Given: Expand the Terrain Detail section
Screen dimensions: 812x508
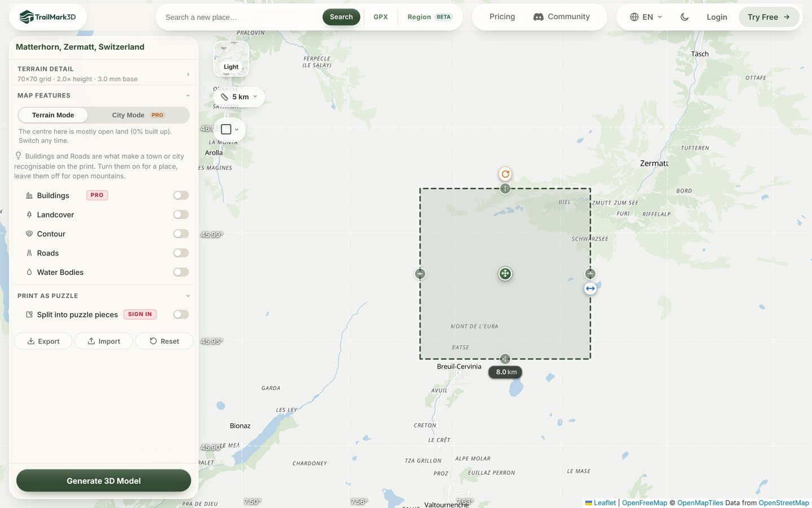Looking at the screenshot, I should (x=104, y=74).
